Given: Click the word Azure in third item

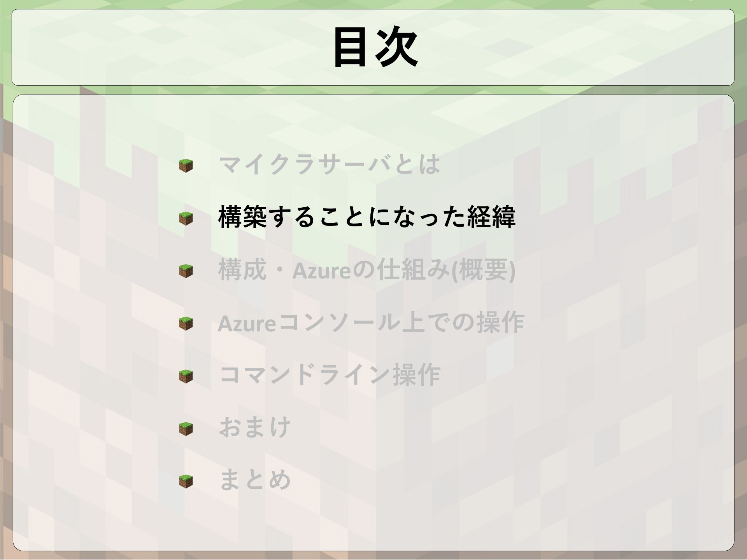Looking at the screenshot, I should point(321,271).
